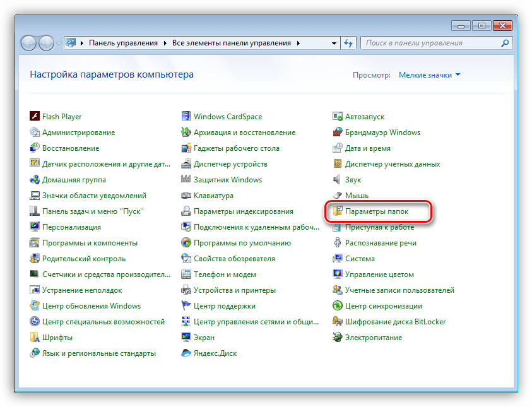Open the Мышь mouse icon
Screen dimensions: 532x407
(338, 196)
